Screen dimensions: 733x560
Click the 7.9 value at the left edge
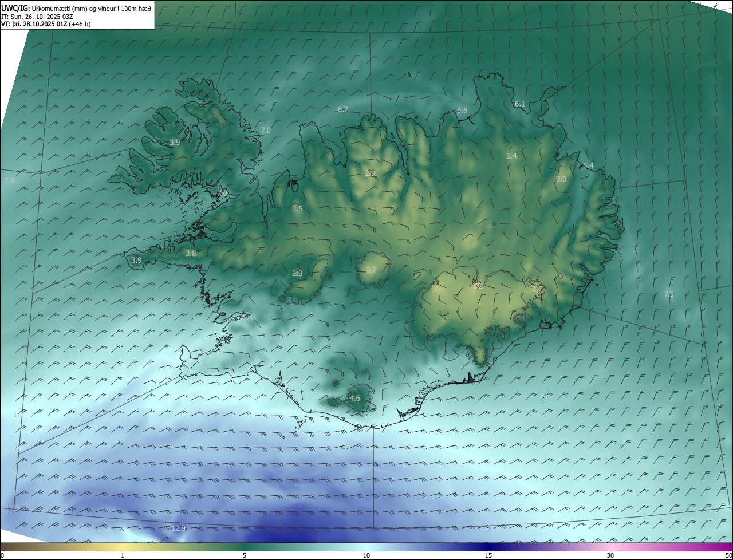[x=9, y=181]
